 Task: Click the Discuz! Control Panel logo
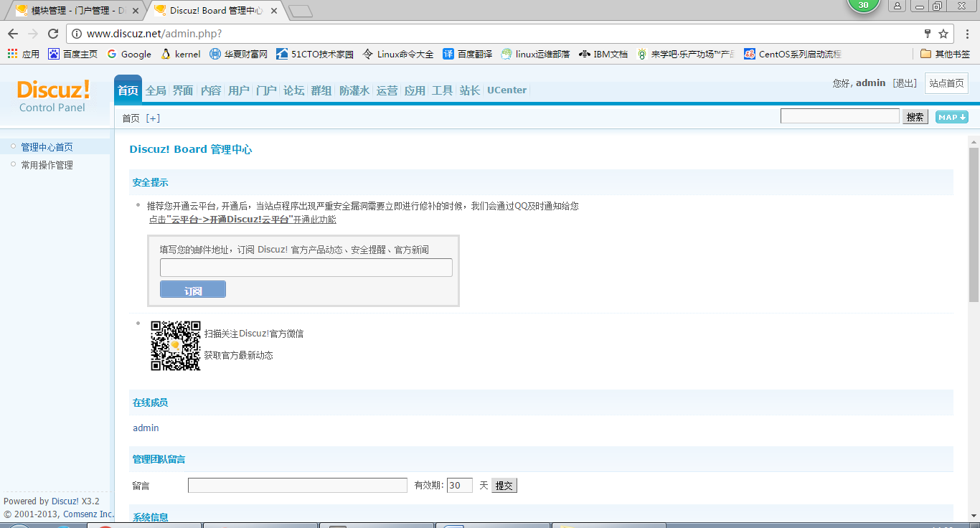pyautogui.click(x=53, y=95)
